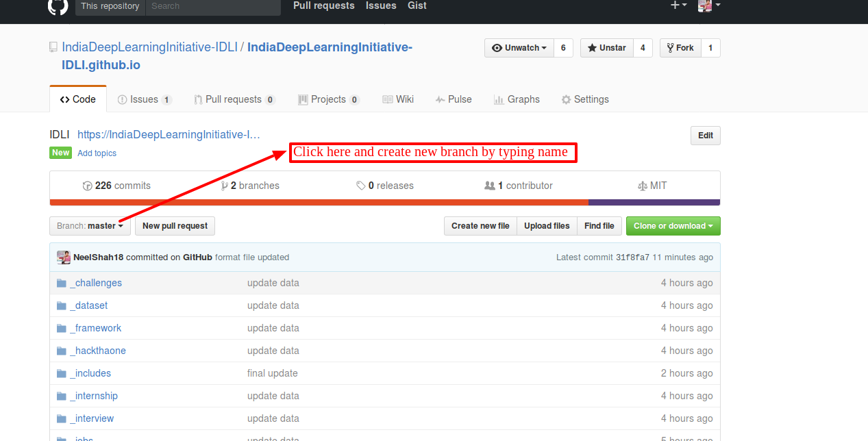The width and height of the screenshot is (868, 441).
Task: Open repository Settings tab
Action: click(585, 99)
